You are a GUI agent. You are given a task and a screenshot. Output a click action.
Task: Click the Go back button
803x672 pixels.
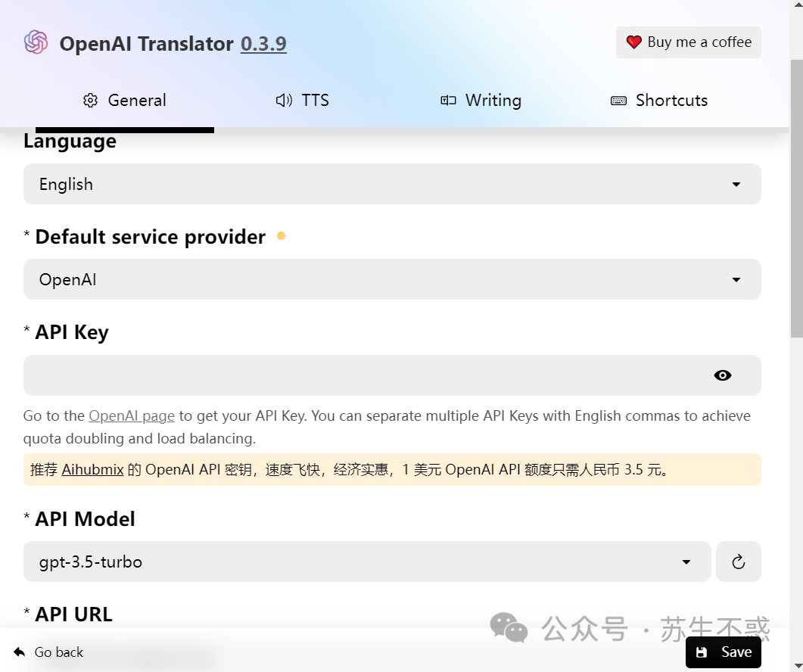coord(48,652)
